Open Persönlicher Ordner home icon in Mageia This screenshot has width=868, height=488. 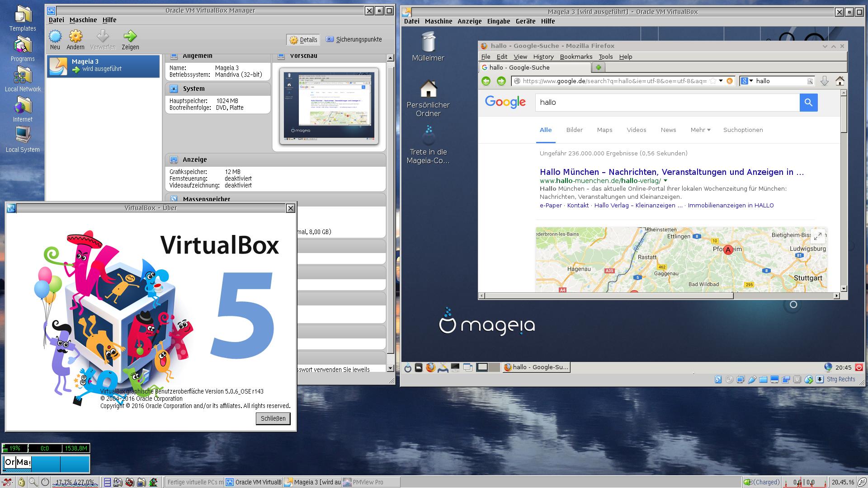click(428, 89)
